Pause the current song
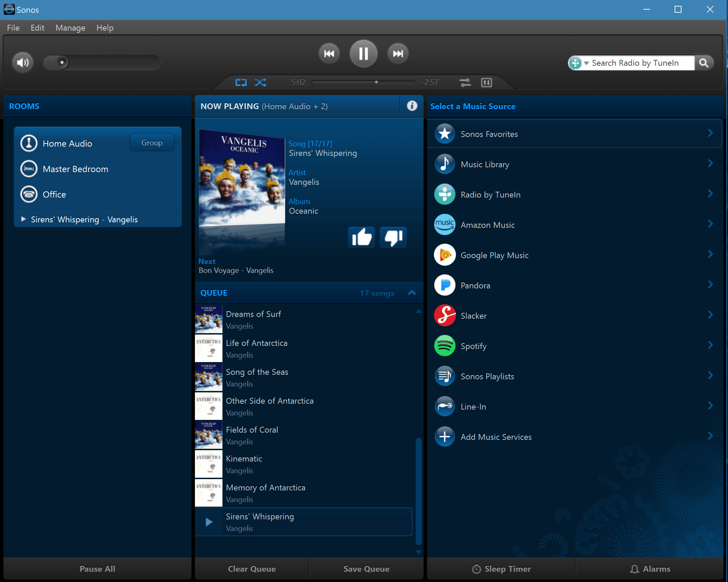Image resolution: width=728 pixels, height=582 pixels. pos(363,53)
